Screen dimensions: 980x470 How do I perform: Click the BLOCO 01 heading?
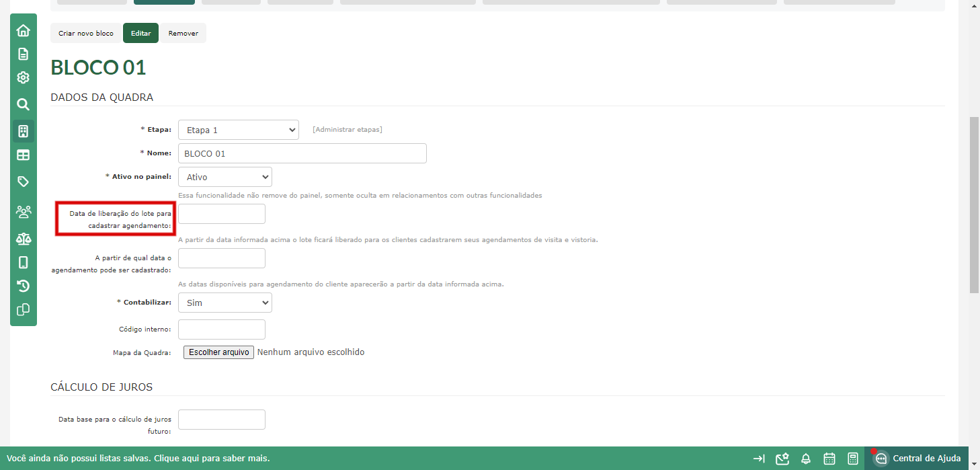[x=98, y=68]
